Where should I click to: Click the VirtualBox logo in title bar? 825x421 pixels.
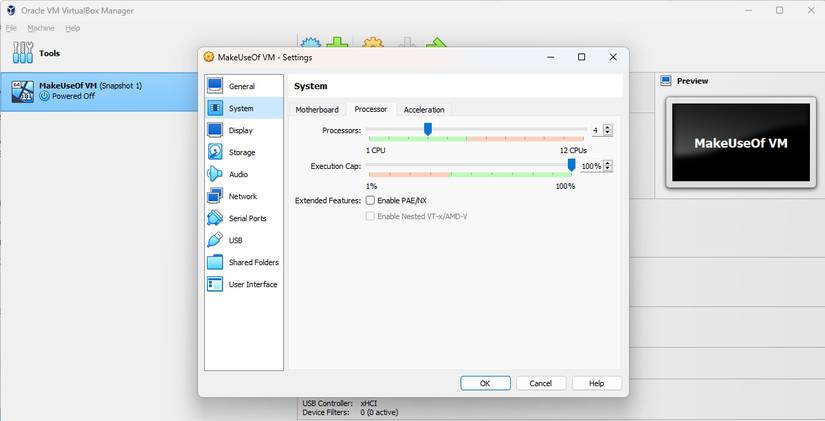pyautogui.click(x=10, y=11)
